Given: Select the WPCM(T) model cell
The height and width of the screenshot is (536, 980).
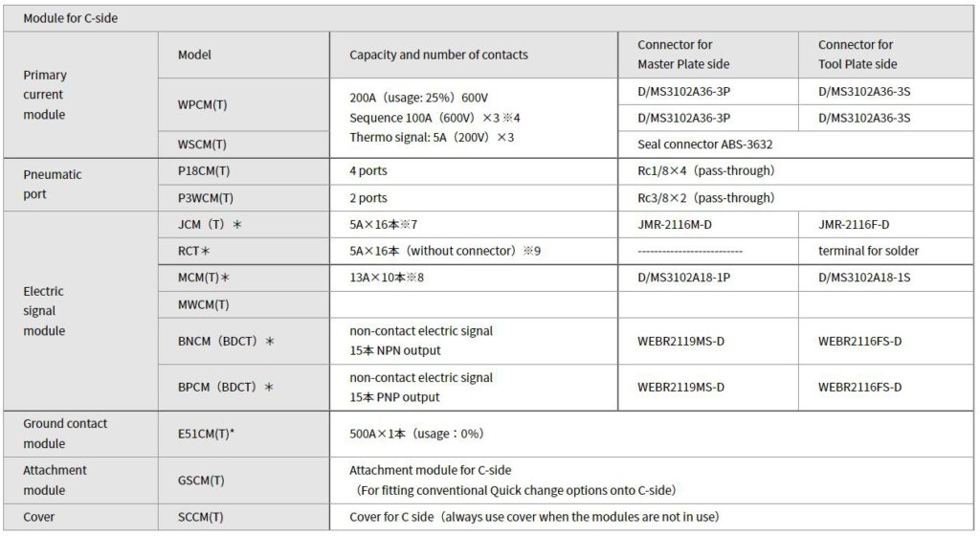Looking at the screenshot, I should pos(244,104).
